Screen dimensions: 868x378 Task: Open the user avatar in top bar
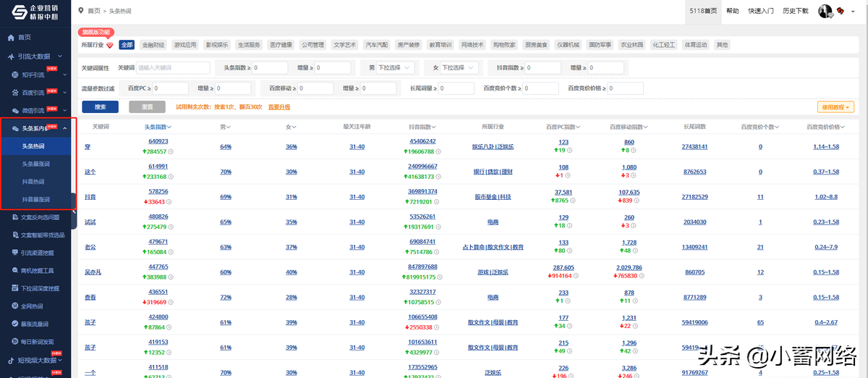point(825,11)
